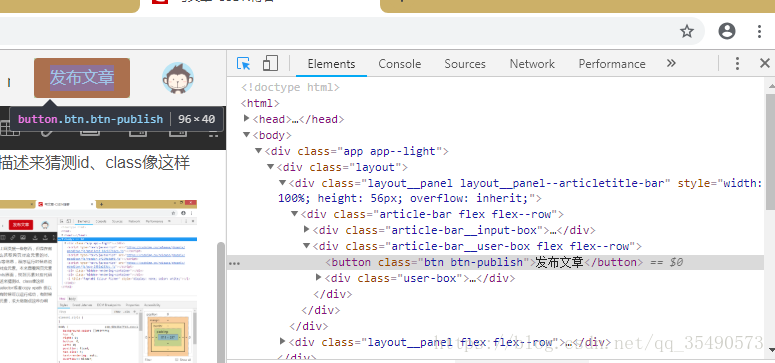Viewport: 775px width, 363px height.
Task: Collapse the article-bar flex flex--row div
Action: pyautogui.click(x=295, y=214)
